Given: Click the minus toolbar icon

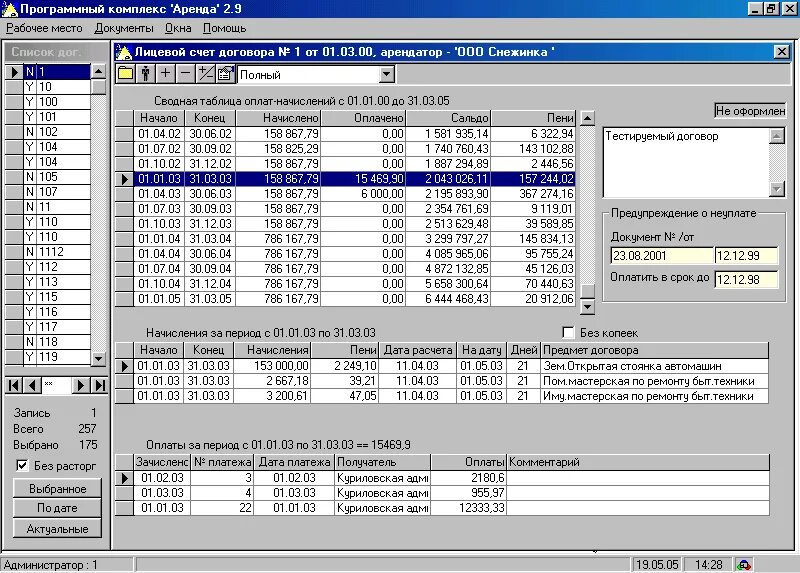Looking at the screenshot, I should pos(185,74).
